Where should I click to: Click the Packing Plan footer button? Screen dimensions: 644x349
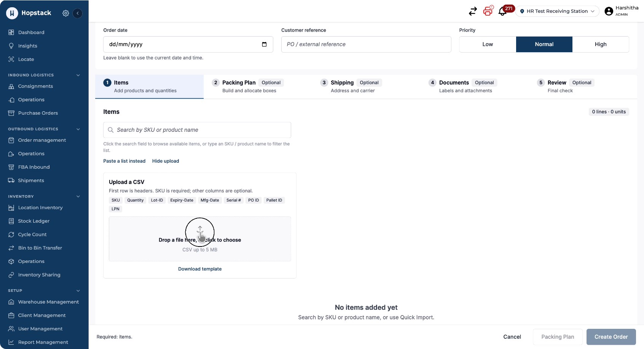(x=558, y=337)
